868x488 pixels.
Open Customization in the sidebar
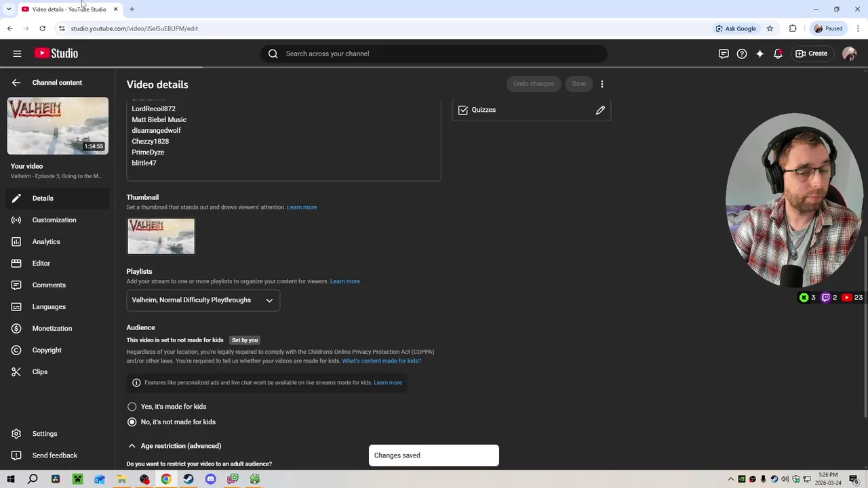[x=58, y=220]
